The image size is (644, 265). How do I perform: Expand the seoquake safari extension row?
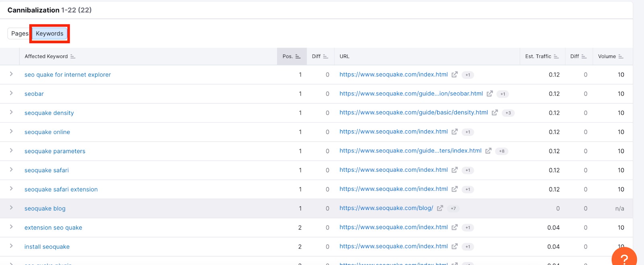click(11, 189)
